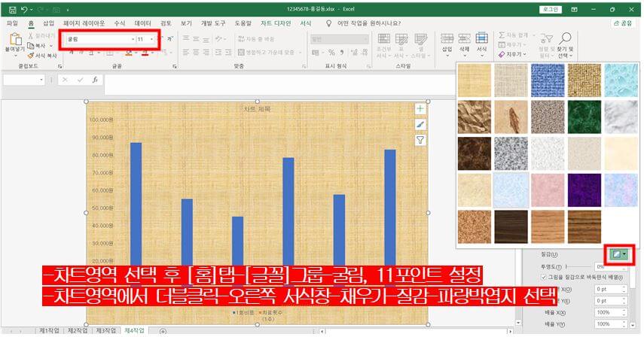Select the water droplets texture swatch

[621, 80]
